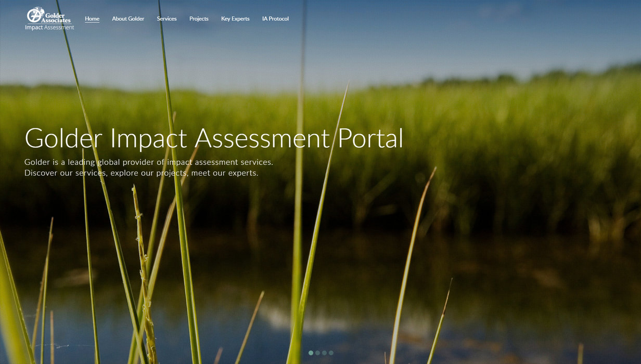Jump to the third slide dot
The image size is (641, 364).
pyautogui.click(x=324, y=353)
